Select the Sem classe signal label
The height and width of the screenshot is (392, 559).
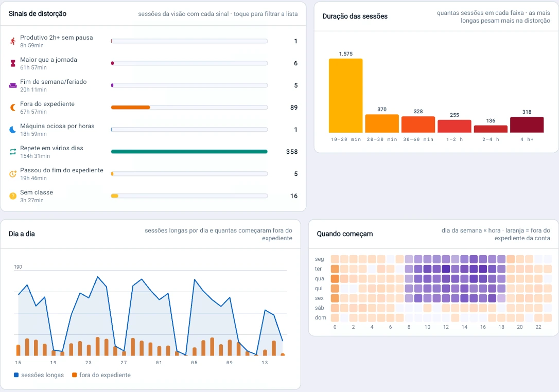[37, 192]
